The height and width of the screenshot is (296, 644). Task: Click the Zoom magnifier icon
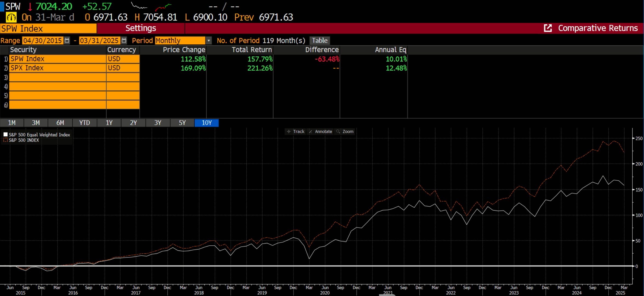coord(338,132)
